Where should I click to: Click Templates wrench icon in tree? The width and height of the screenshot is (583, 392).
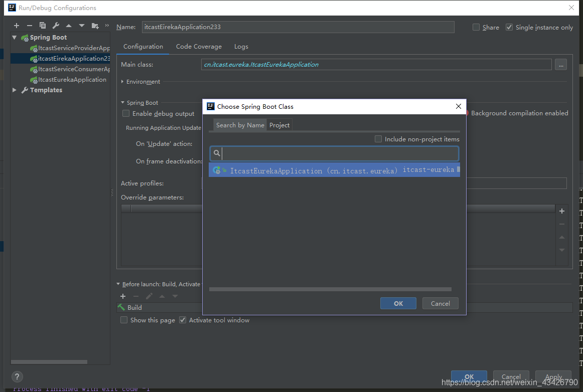pyautogui.click(x=25, y=90)
